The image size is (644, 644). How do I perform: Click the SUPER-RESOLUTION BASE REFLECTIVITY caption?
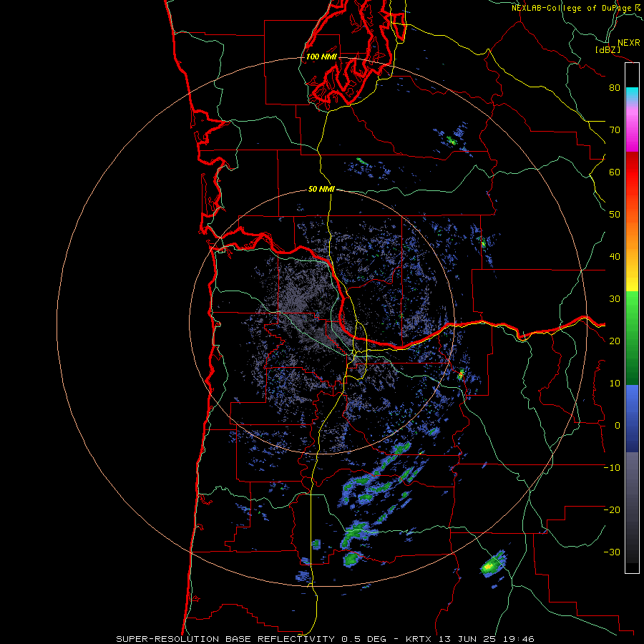pos(225,639)
